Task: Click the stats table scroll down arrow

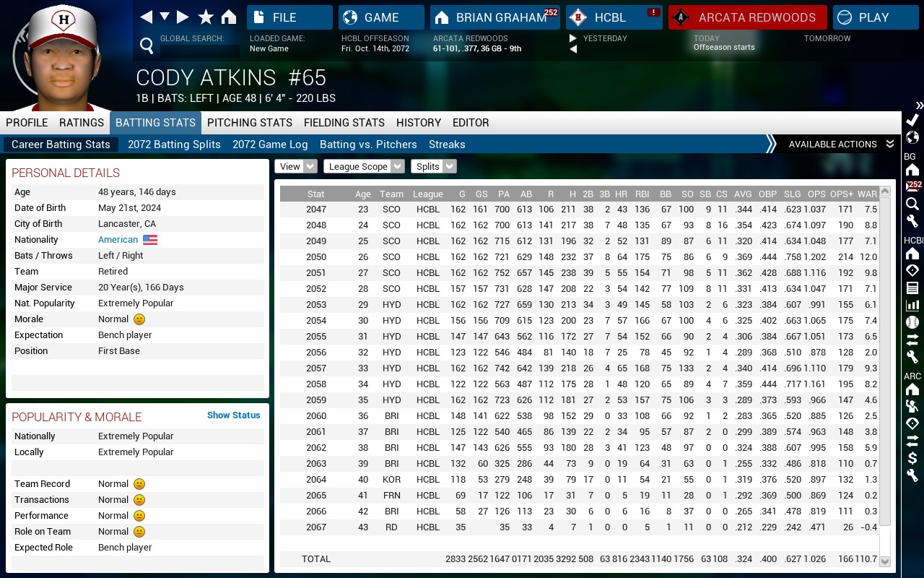Action: pos(885,561)
